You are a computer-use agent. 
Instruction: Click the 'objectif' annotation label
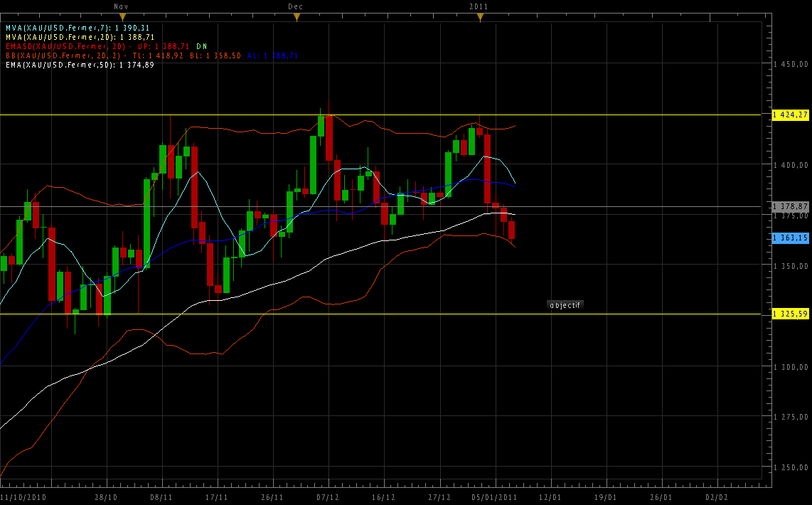565,305
